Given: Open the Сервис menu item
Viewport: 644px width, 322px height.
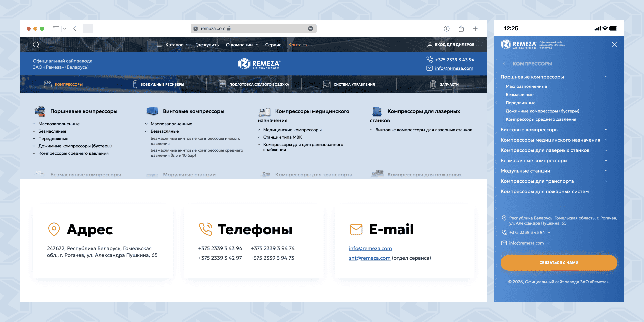Looking at the screenshot, I should (x=273, y=45).
